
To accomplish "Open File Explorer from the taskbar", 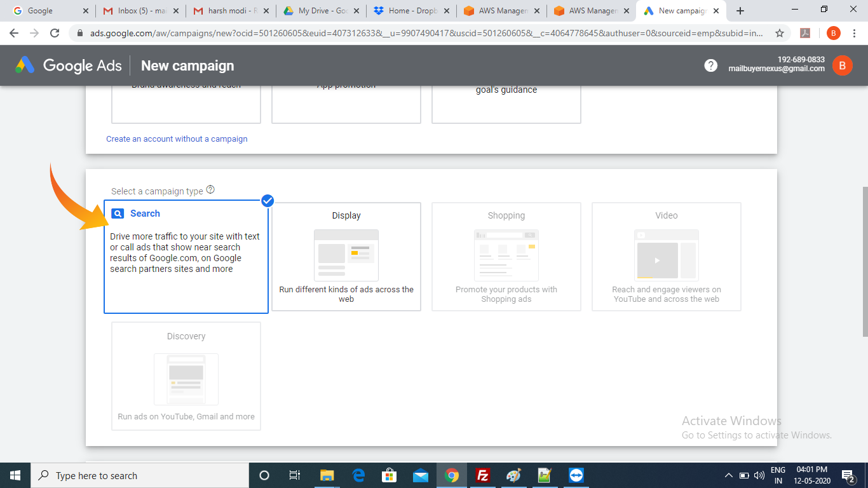I will 327,475.
